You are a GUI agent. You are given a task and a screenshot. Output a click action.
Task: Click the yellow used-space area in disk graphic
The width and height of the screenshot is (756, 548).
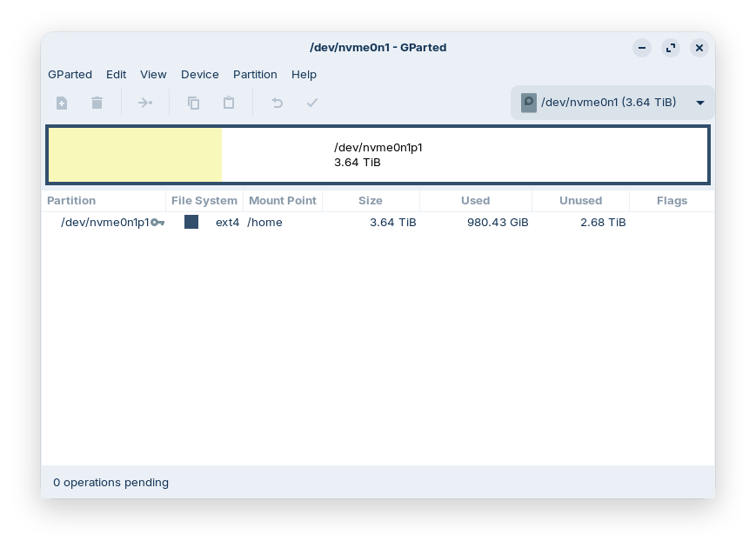click(x=135, y=156)
